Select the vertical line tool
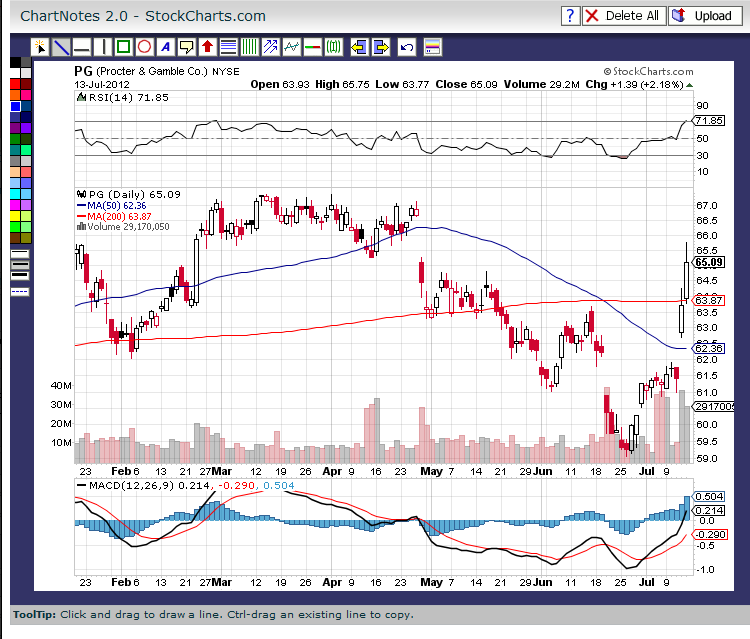Screen dimensions: 750x639 coord(103,47)
